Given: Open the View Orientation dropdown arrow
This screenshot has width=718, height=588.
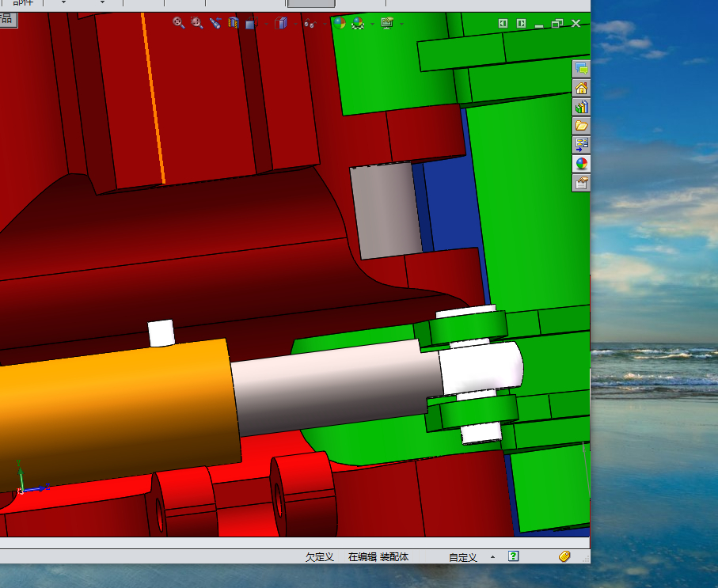Looking at the screenshot, I should 267,24.
